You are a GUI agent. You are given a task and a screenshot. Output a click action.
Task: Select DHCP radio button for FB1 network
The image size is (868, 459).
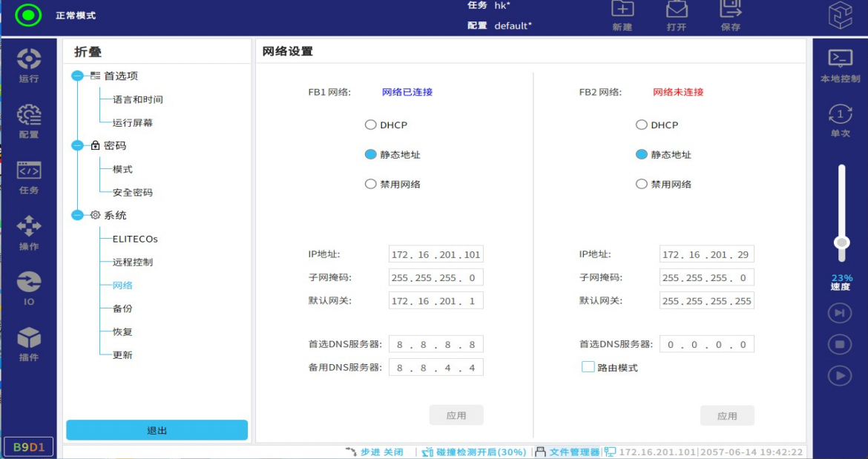pyautogui.click(x=371, y=125)
